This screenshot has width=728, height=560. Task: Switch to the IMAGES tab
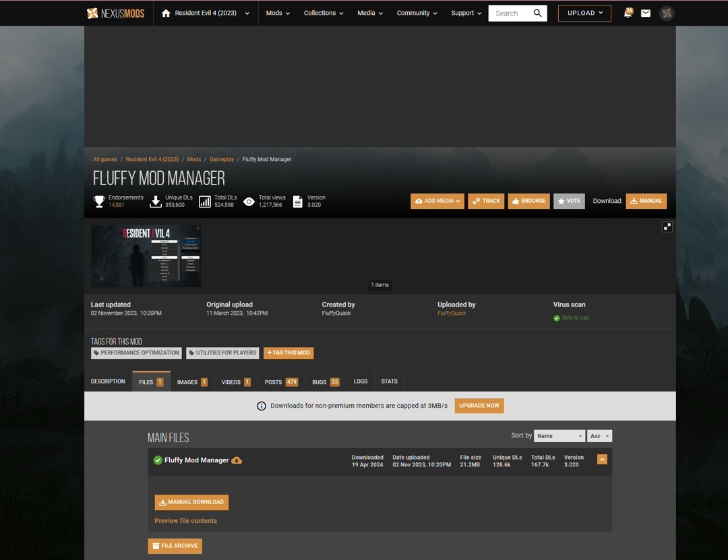[192, 381]
